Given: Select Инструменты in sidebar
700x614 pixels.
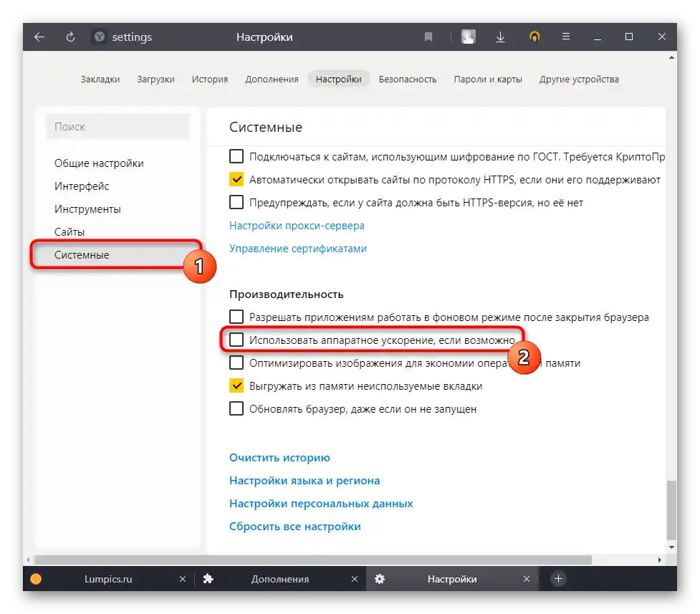Looking at the screenshot, I should [x=87, y=209].
